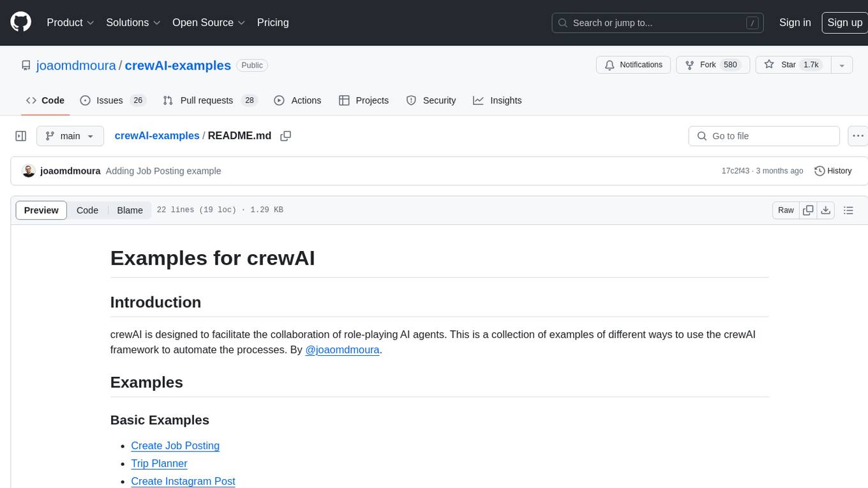Select the Code view
The image size is (868, 488).
tap(87, 210)
